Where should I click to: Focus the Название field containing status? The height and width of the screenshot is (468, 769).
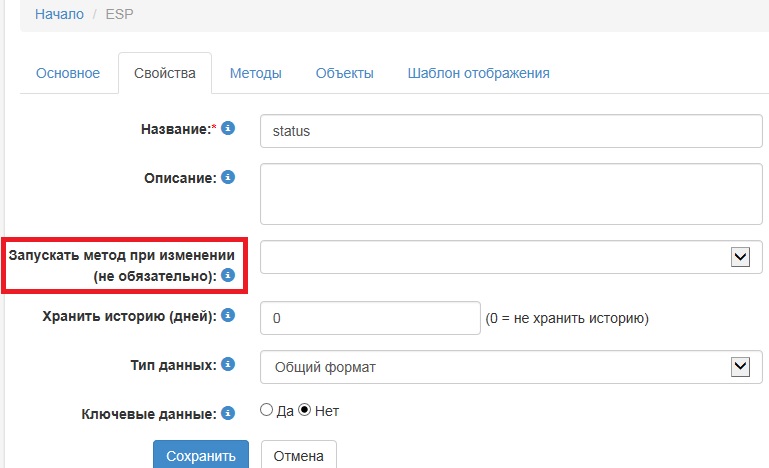(511, 131)
